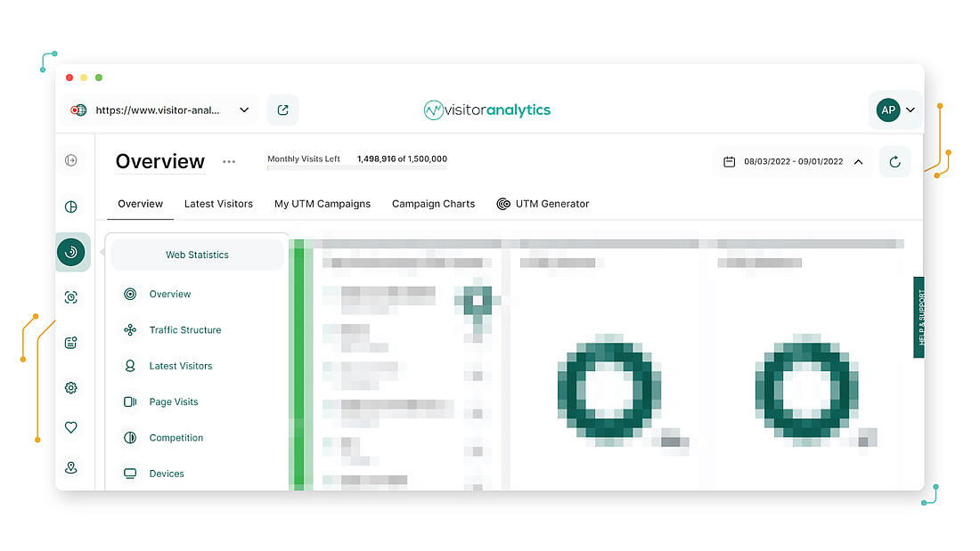This screenshot has width=980, height=551.
Task: Select the active Web Statistics sidebar icon
Action: [71, 252]
